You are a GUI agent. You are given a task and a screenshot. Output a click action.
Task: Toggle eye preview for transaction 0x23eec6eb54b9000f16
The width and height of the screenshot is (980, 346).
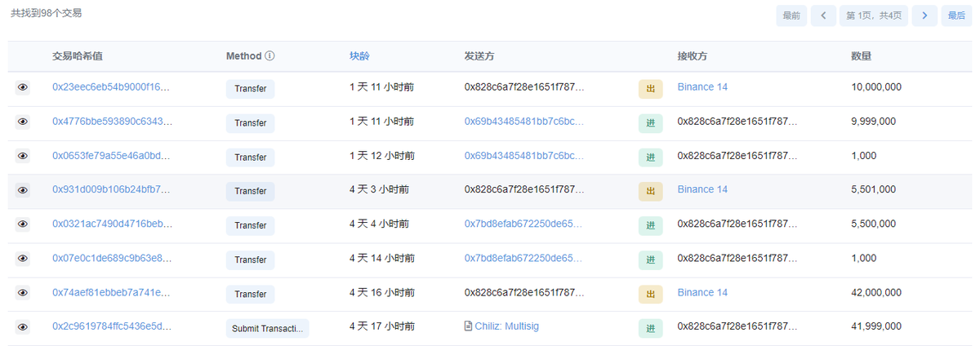23,87
